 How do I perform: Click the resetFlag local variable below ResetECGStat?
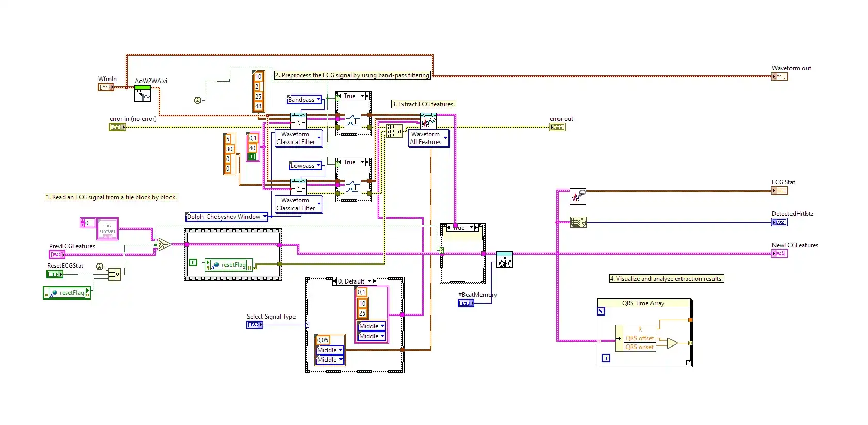67,293
